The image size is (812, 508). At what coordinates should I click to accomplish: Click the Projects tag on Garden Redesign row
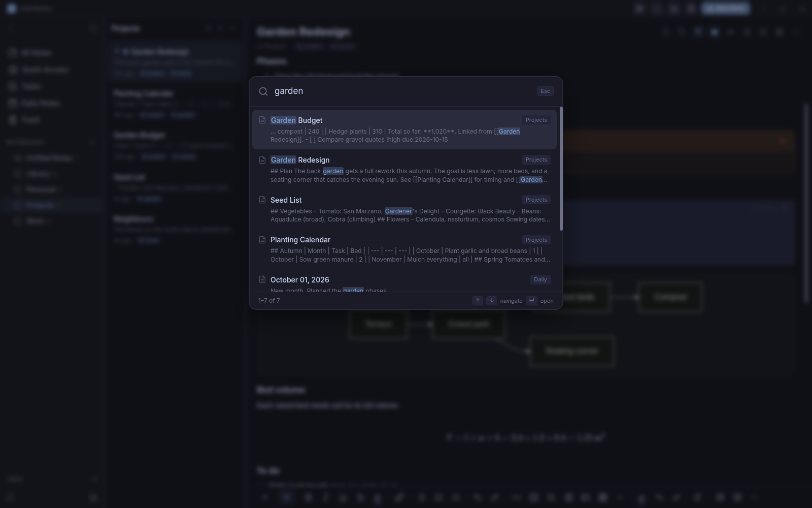tap(536, 160)
